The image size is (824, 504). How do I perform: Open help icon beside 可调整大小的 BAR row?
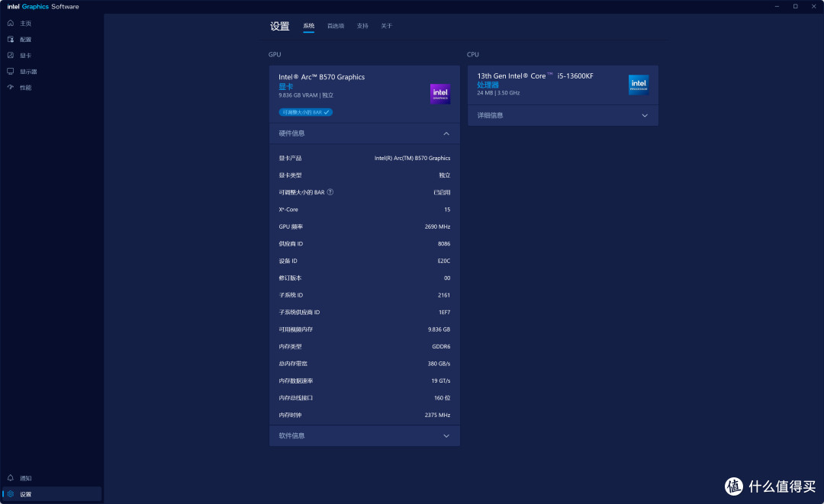(330, 192)
